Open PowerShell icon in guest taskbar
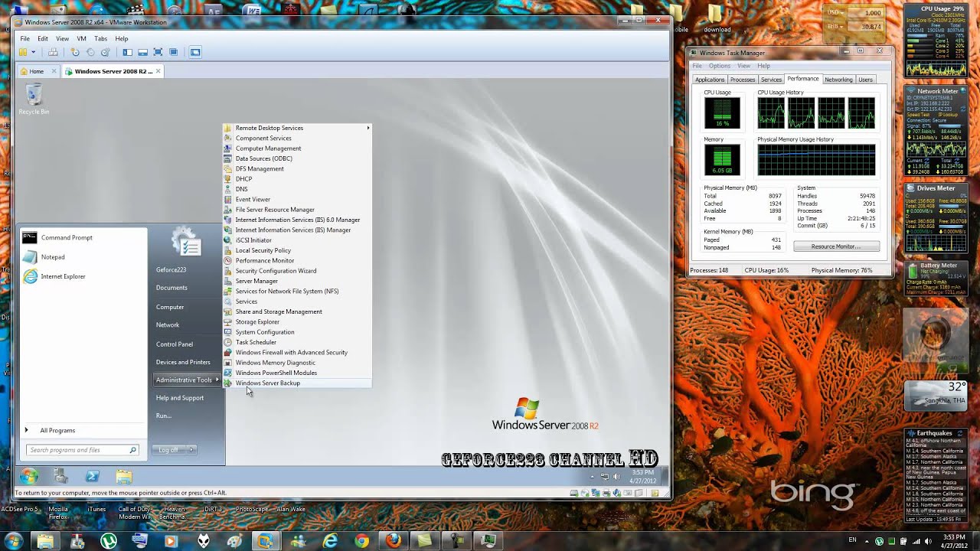Screen dimensions: 980x551 (93, 477)
